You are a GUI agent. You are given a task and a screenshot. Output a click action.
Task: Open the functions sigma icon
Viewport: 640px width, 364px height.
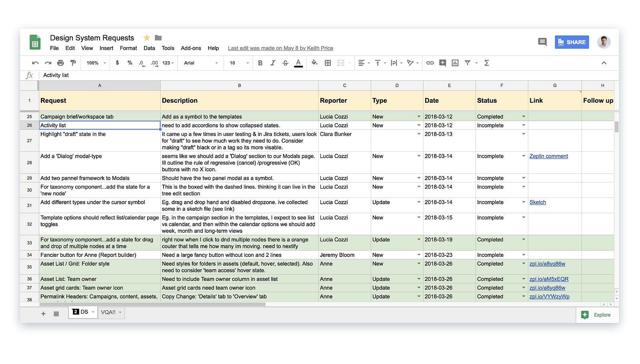coord(486,63)
